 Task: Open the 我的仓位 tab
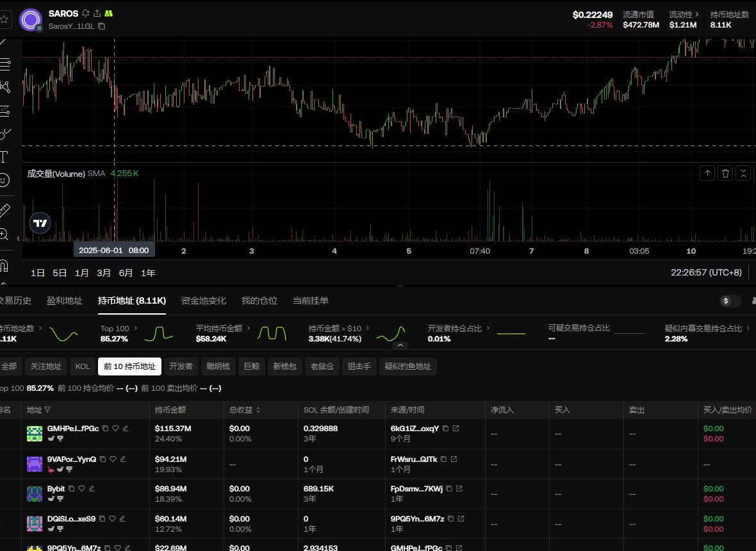[259, 301]
